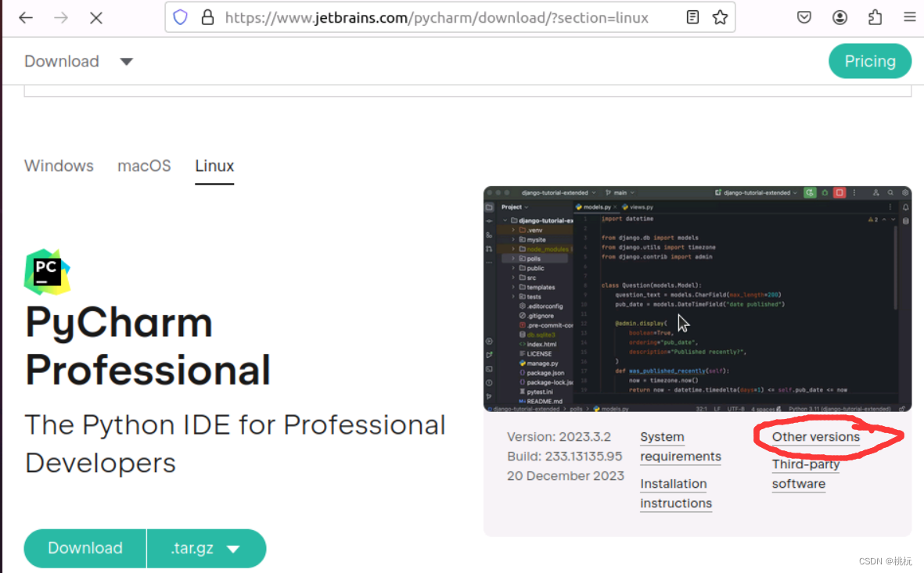This screenshot has width=924, height=573.
Task: Click the Pricing button
Action: click(x=870, y=61)
